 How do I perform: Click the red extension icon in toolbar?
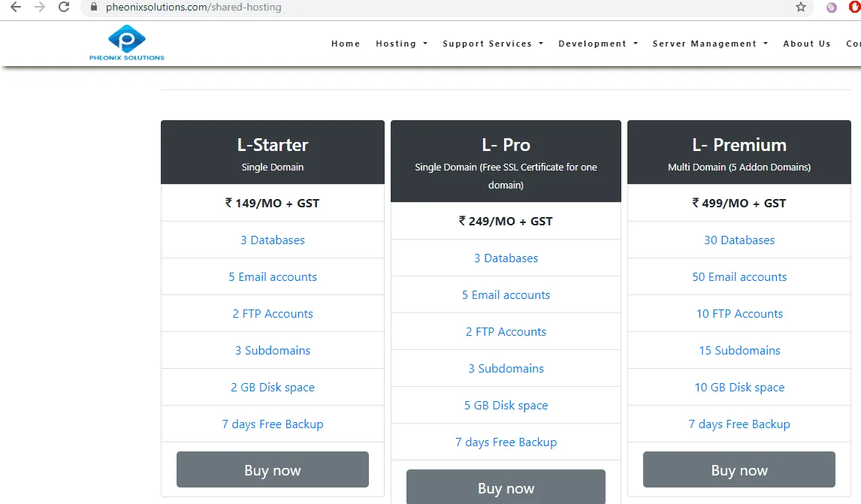855,8
